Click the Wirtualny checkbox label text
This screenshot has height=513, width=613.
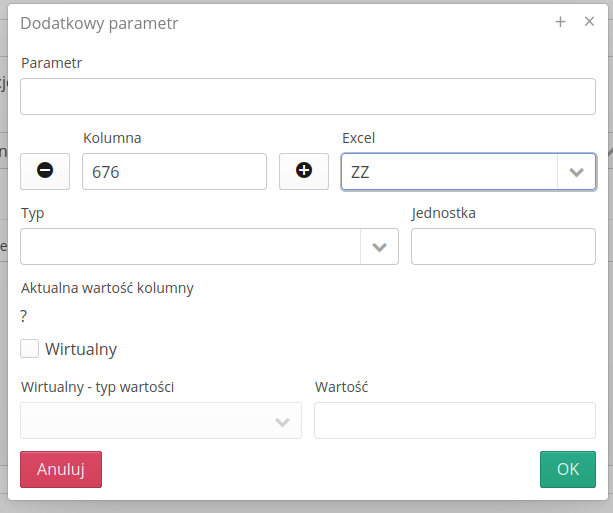81,349
